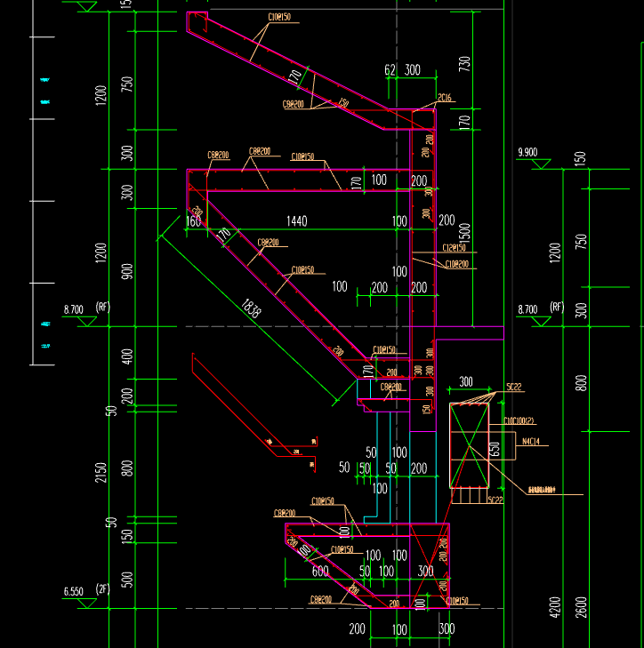Select the bottom "5C22" annotation below the beam section

495,500
